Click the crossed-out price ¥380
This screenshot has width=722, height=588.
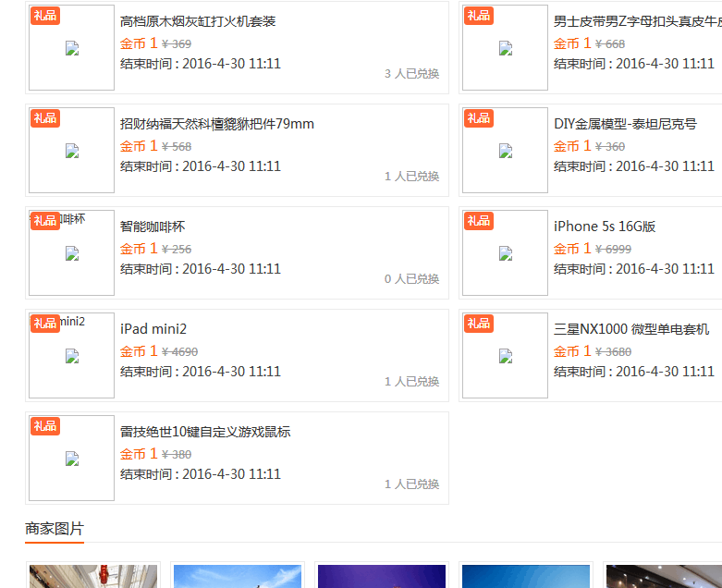[x=177, y=455]
